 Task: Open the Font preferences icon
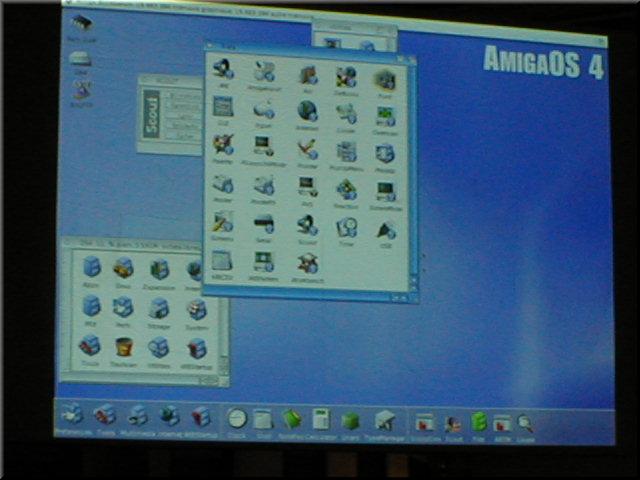(x=384, y=80)
